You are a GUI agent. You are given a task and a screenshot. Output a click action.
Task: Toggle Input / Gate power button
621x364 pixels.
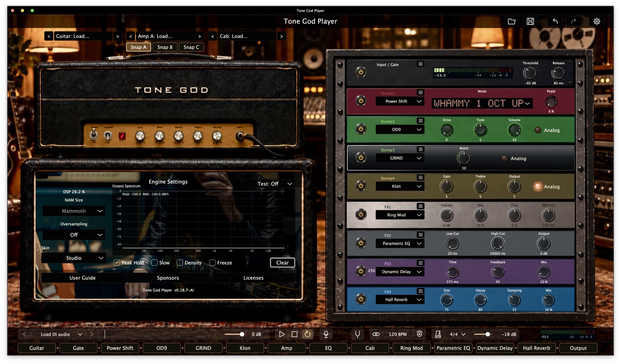[361, 72]
